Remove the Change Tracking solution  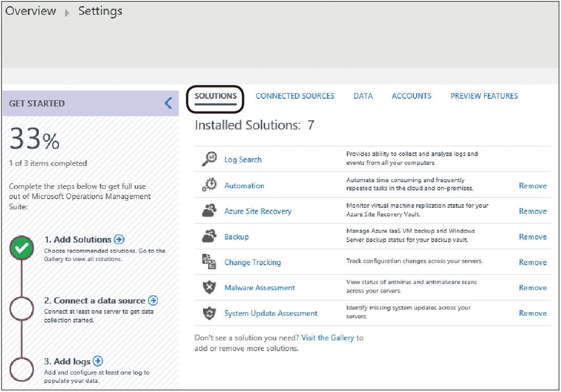tap(533, 263)
